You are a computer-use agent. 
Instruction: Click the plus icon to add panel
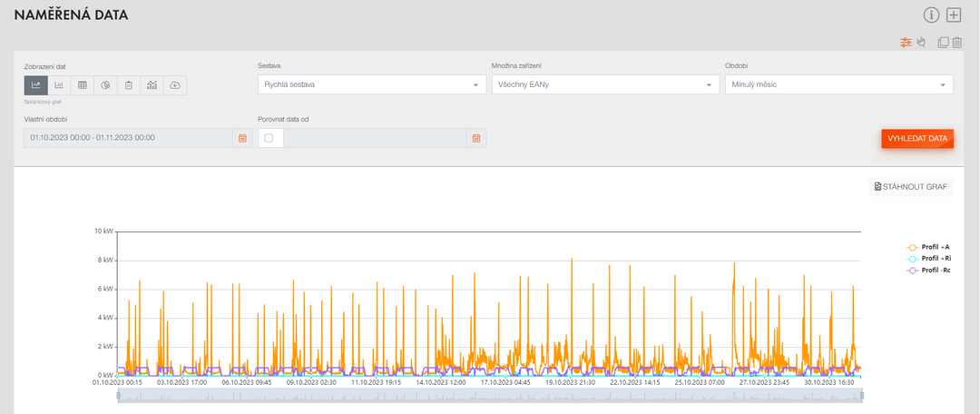(x=954, y=15)
